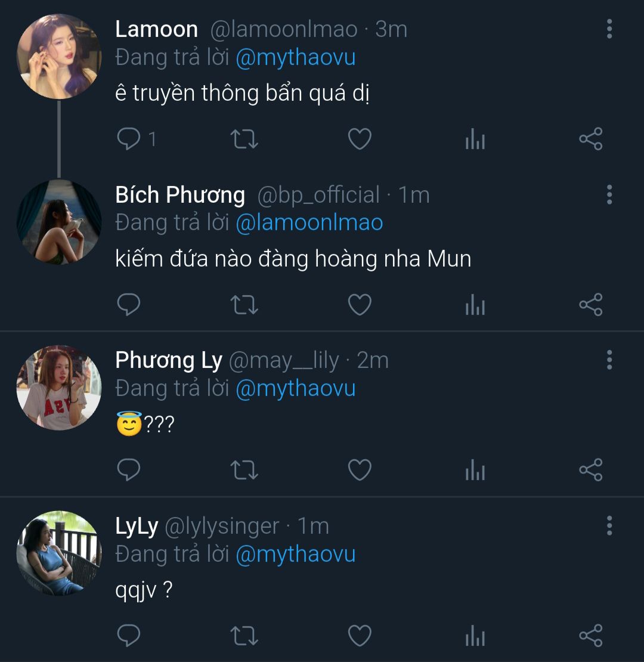
Task: Open LyLy's profile avatar
Action: click(58, 553)
